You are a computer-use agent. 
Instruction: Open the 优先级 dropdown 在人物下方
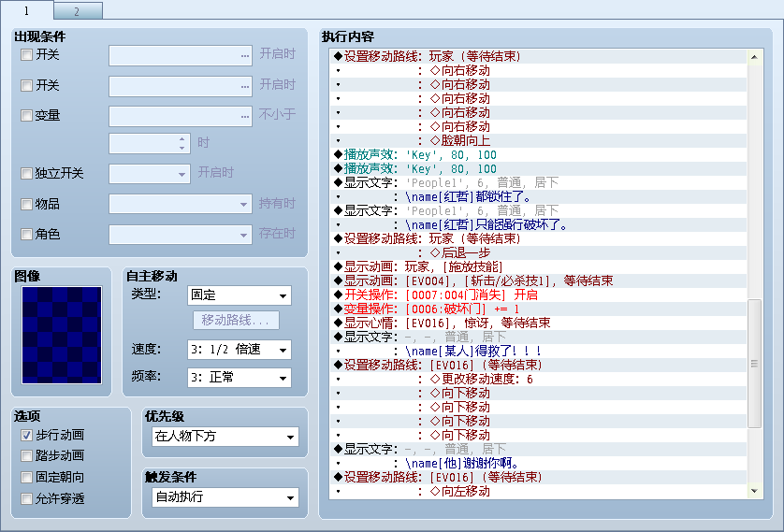[225, 437]
